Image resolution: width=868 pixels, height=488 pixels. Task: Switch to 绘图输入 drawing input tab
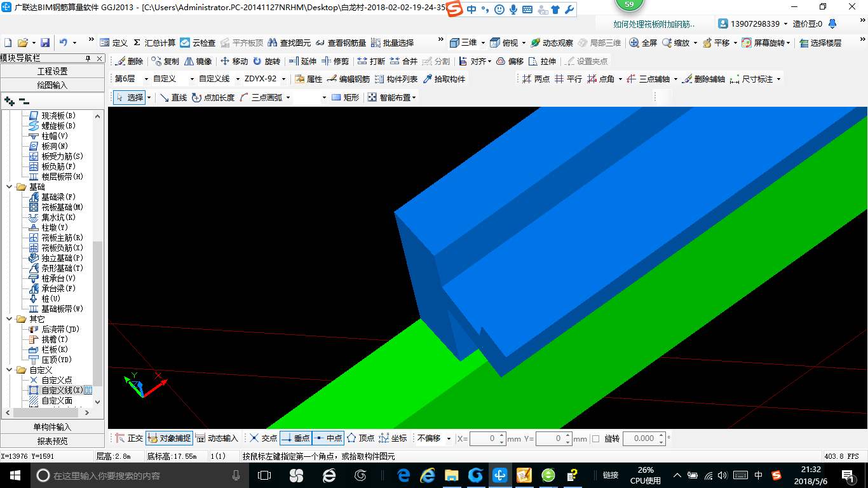52,85
